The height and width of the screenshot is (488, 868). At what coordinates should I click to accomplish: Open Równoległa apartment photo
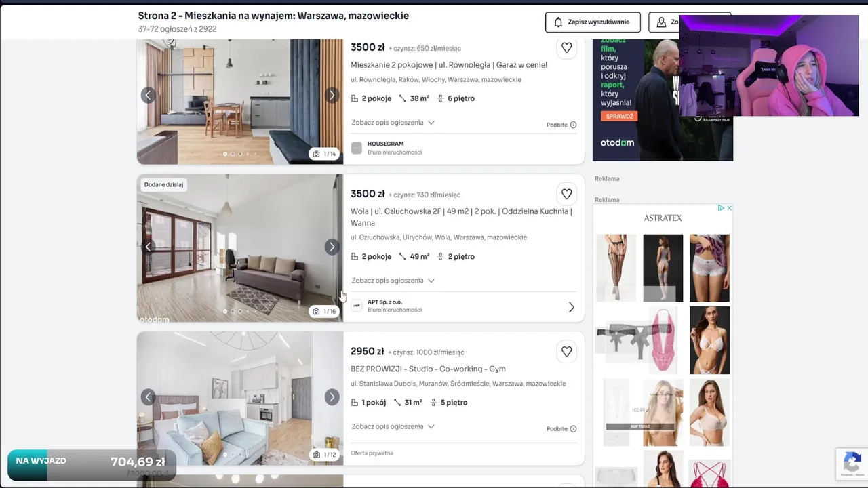(x=240, y=102)
